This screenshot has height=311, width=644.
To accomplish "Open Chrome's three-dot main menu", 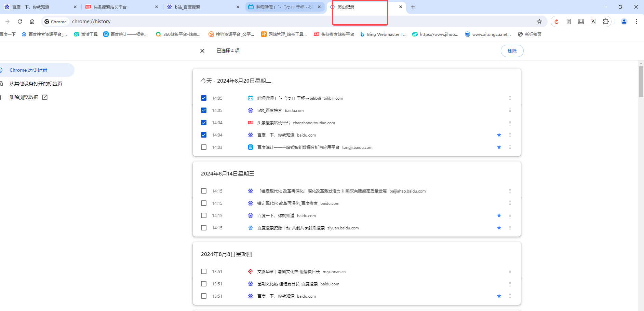I will click(x=636, y=22).
